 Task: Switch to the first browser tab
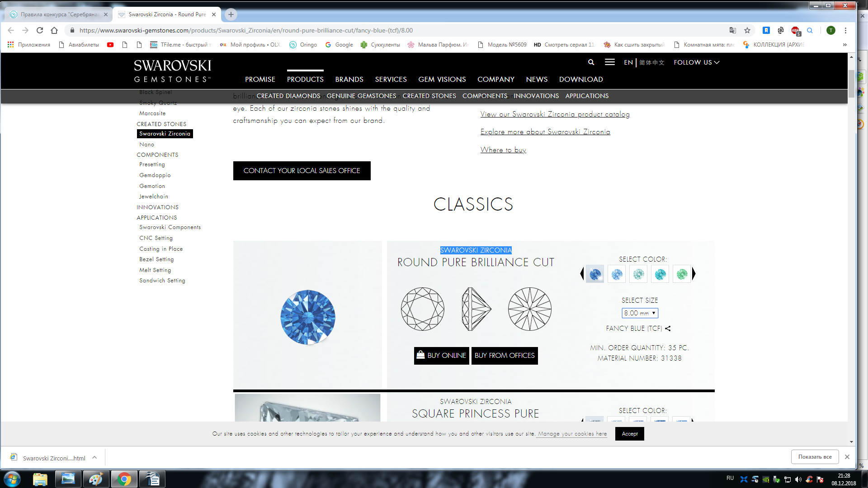59,14
